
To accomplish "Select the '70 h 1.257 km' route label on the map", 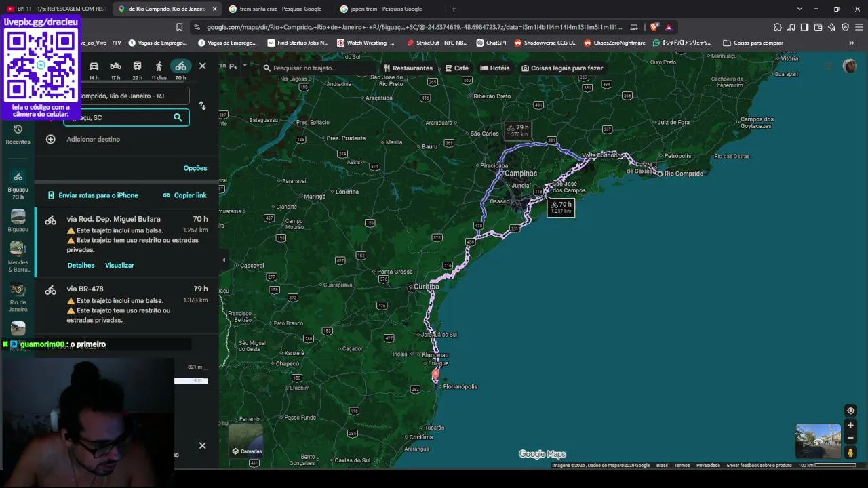I will pyautogui.click(x=561, y=207).
